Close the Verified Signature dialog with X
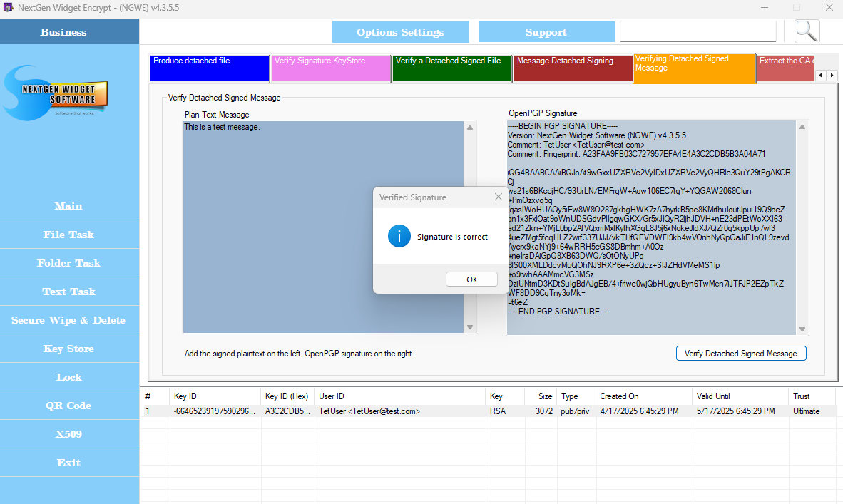The height and width of the screenshot is (504, 843). (498, 197)
